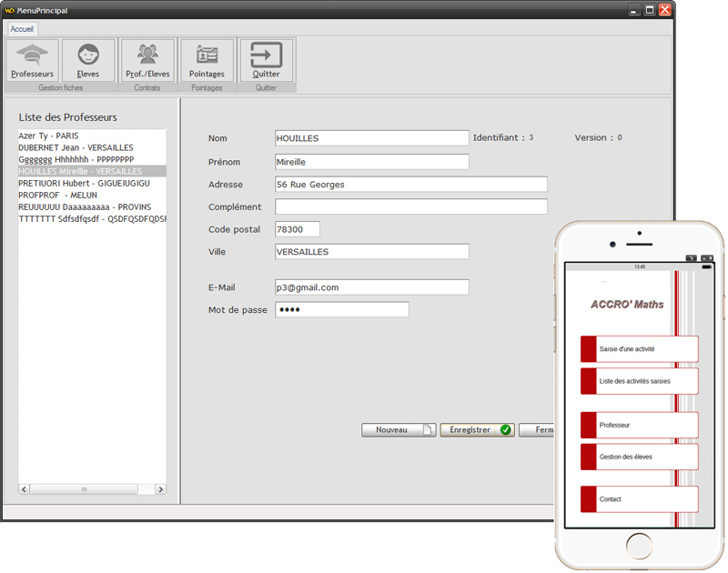728x573 pixels.
Task: Open the Pointages badge icon
Action: click(207, 60)
